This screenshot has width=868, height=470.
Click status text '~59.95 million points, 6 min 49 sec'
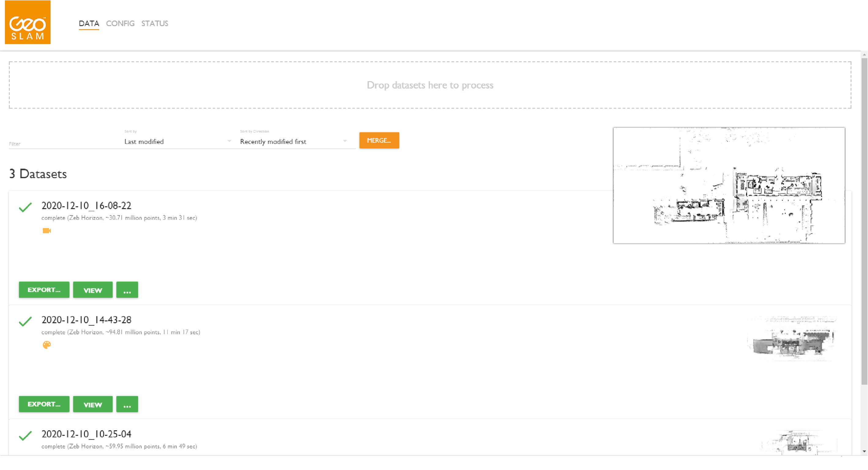click(151, 446)
